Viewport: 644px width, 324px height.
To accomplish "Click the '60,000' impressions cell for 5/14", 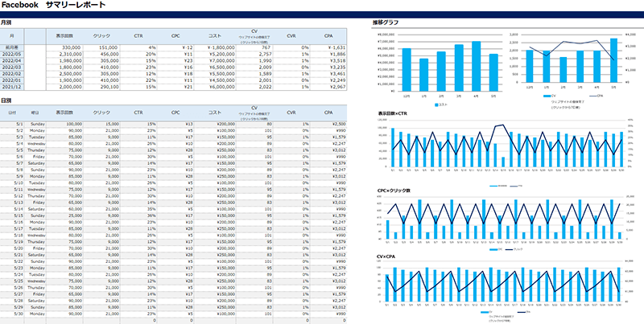I will point(64,209).
